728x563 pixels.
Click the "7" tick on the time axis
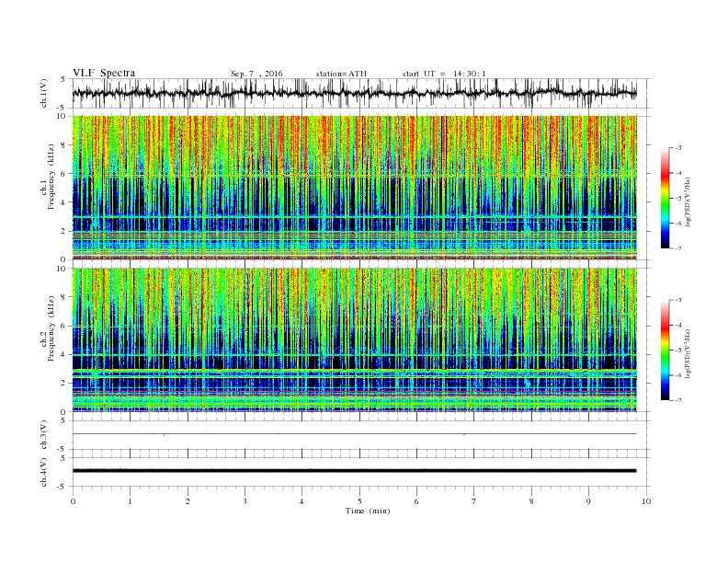[474, 501]
